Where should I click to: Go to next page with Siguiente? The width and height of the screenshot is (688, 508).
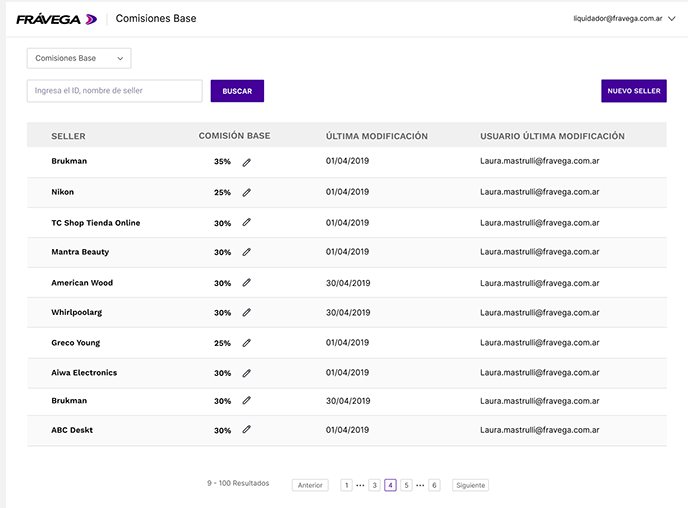point(470,485)
